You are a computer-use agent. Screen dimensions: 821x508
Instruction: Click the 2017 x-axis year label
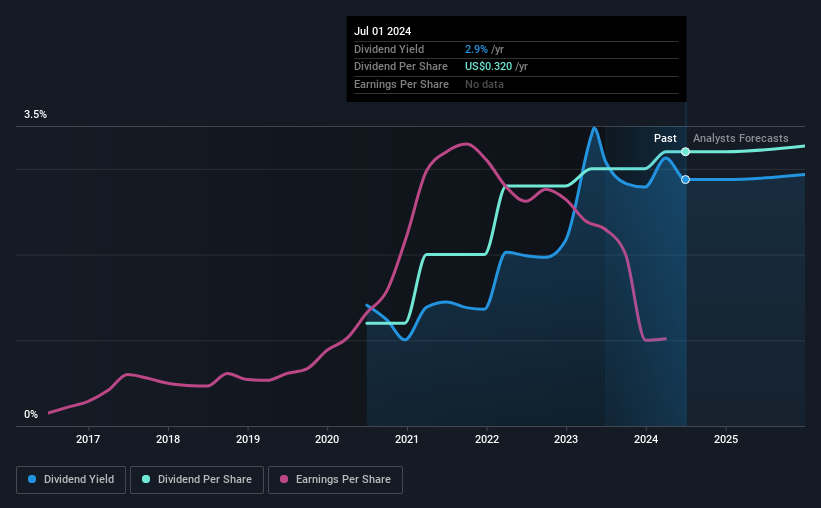[88, 439]
